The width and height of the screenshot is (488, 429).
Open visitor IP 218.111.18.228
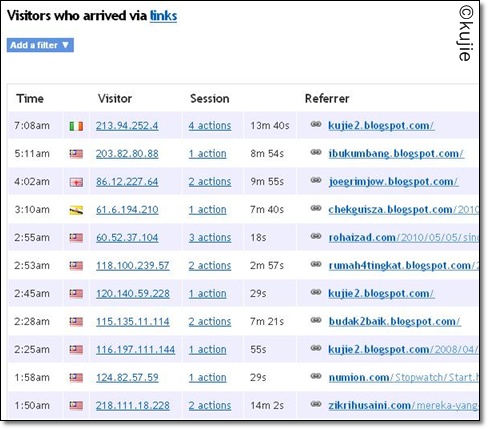133,406
